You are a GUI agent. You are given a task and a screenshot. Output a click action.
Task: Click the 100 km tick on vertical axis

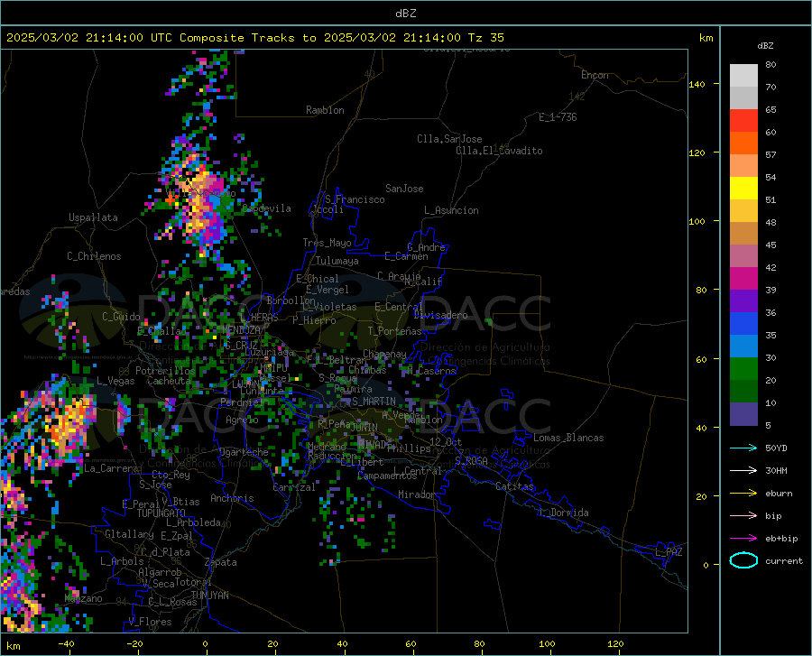[697, 221]
